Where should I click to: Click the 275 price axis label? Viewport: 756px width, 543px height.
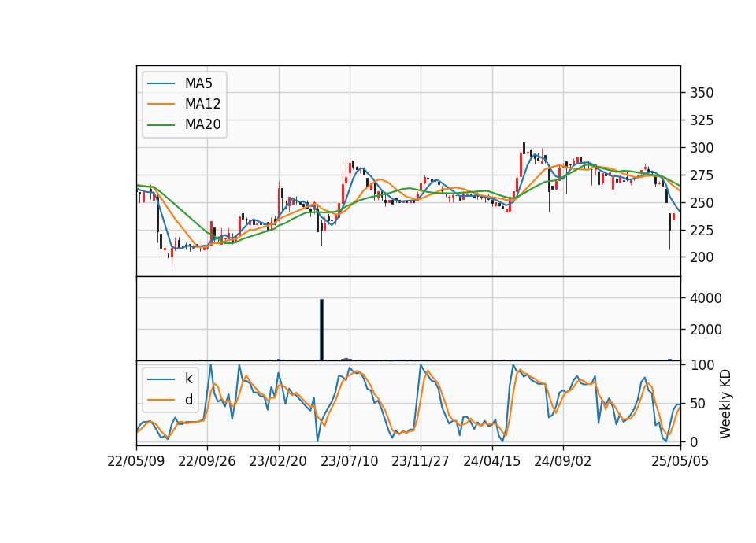702,175
